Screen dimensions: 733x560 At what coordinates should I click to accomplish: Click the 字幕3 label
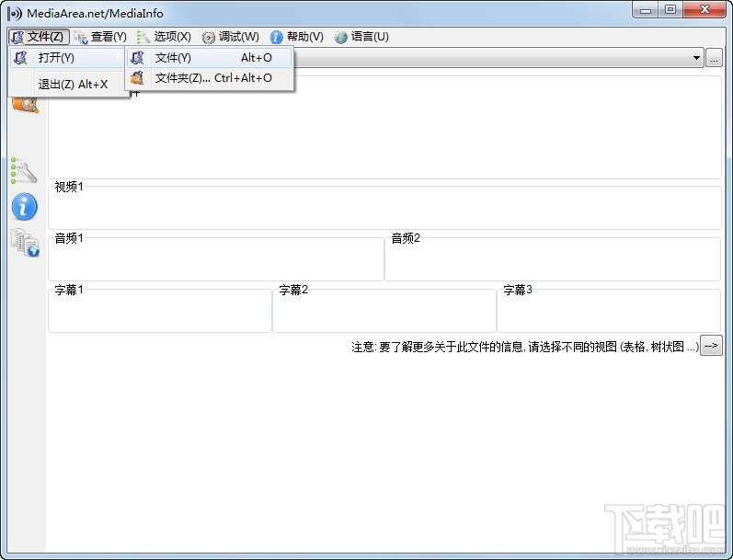518,290
